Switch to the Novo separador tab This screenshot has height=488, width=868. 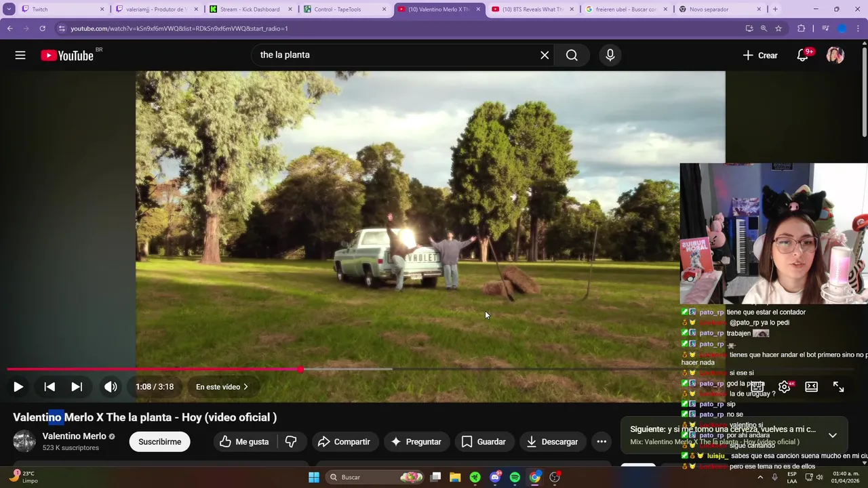point(720,9)
